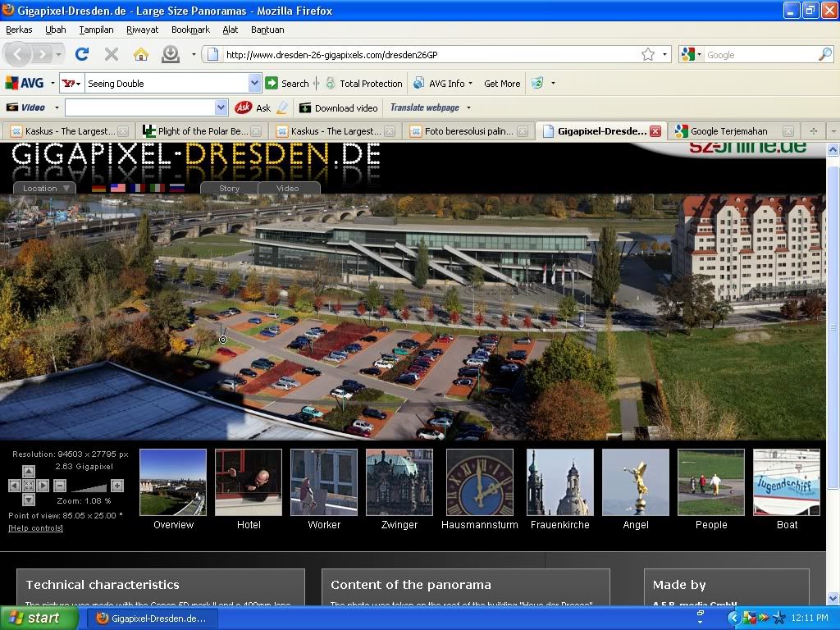Switch to the Foto beresolusi palin... tab

click(x=468, y=131)
